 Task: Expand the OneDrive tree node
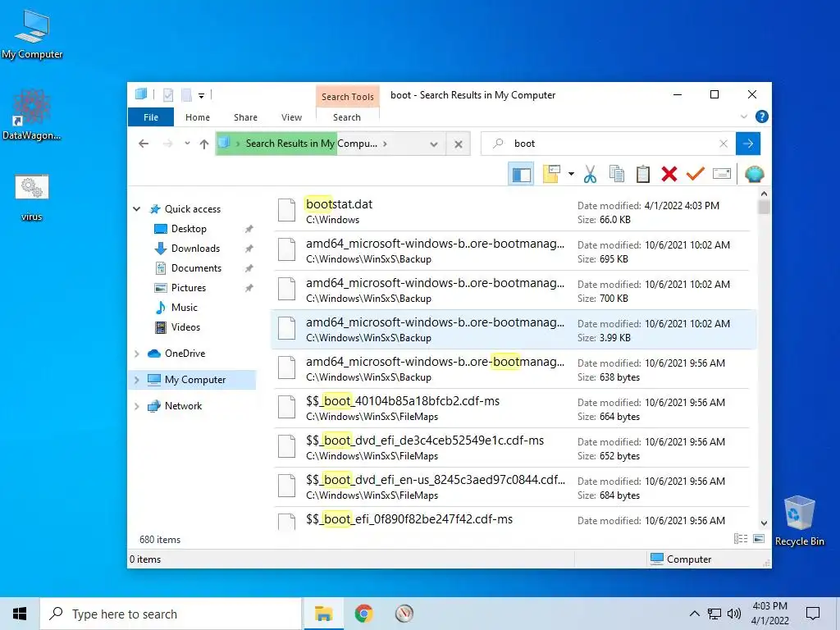[137, 354]
